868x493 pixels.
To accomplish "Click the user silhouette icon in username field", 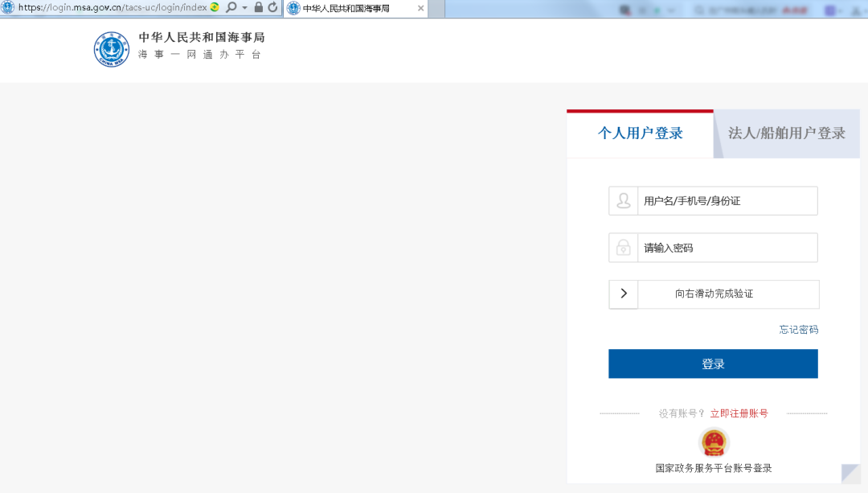I will 624,201.
